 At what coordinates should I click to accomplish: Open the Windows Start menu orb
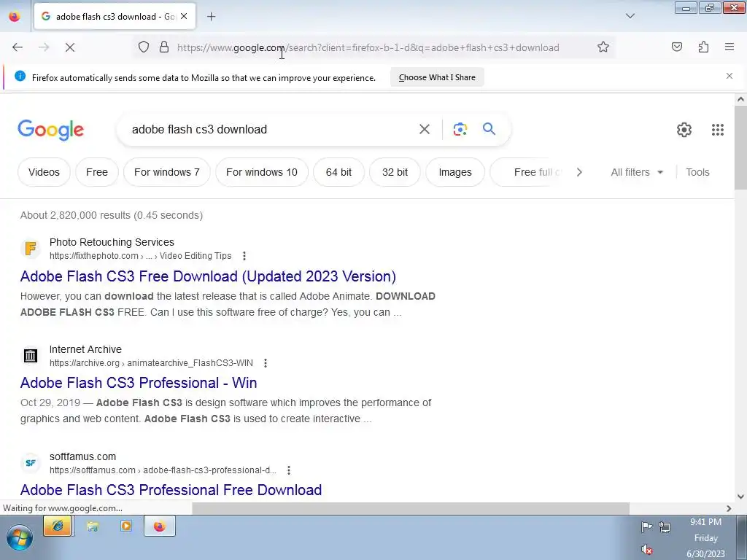point(20,537)
